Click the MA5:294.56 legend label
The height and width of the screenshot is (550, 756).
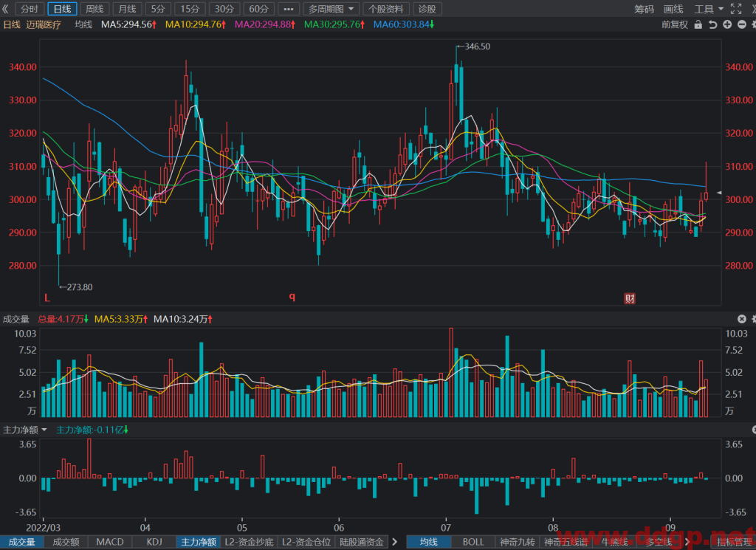(128, 24)
